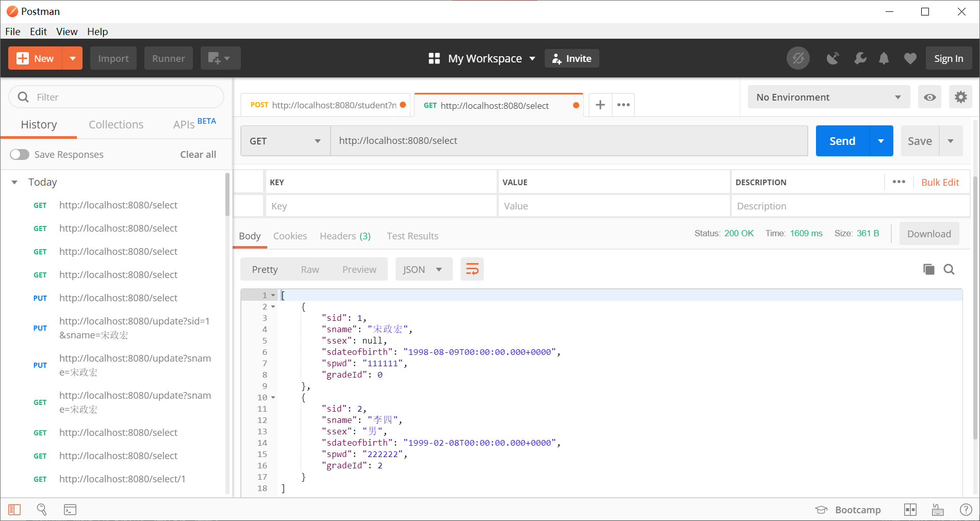This screenshot has width=980, height=521.
Task: Open the New button dropdown arrow
Action: click(73, 58)
